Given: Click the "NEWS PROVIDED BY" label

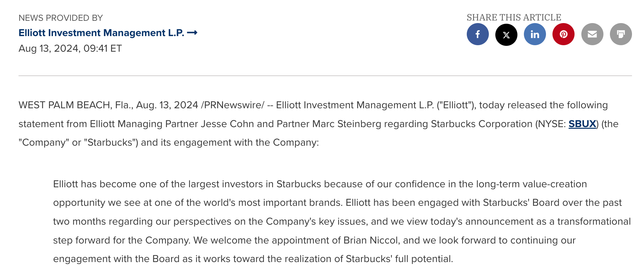Looking at the screenshot, I should (61, 18).
